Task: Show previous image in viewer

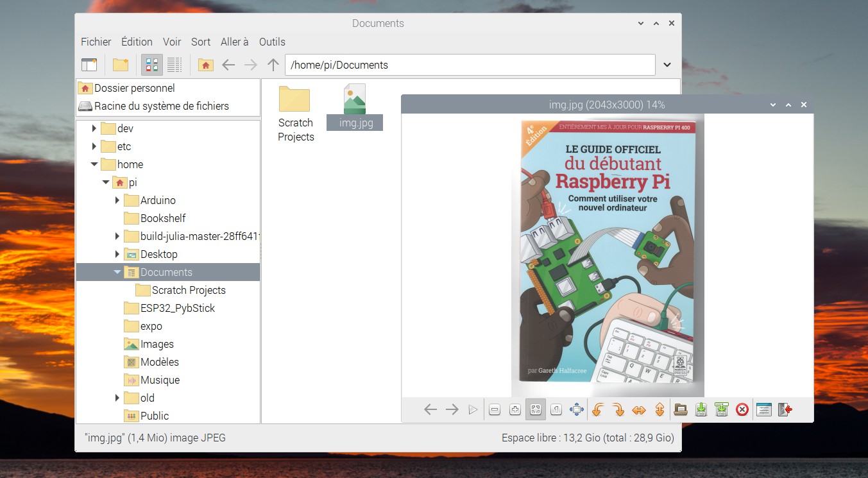Action: pyautogui.click(x=430, y=409)
